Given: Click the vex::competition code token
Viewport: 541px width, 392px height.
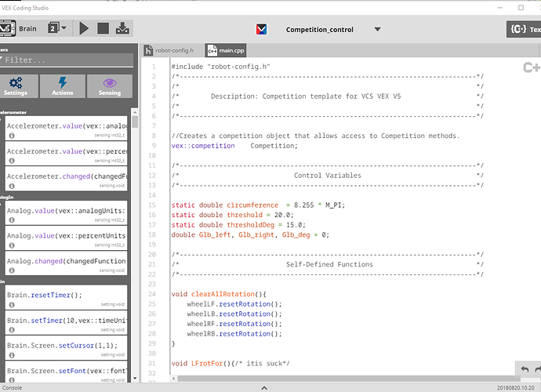Looking at the screenshot, I should [203, 146].
